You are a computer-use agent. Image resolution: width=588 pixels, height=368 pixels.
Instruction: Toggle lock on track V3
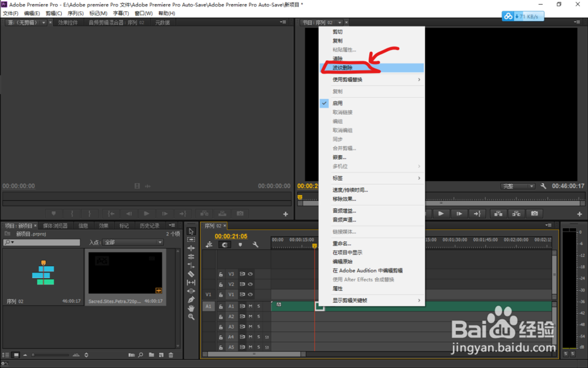pyautogui.click(x=221, y=274)
